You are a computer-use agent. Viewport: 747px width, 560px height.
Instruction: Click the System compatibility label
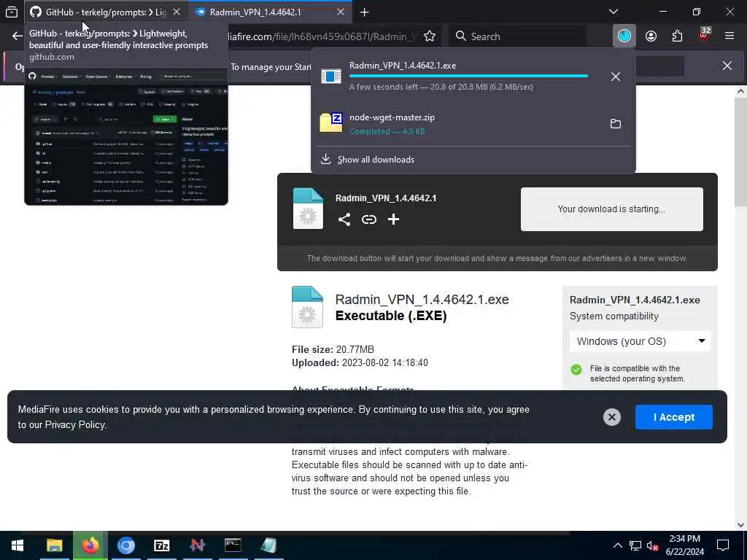pos(614,316)
